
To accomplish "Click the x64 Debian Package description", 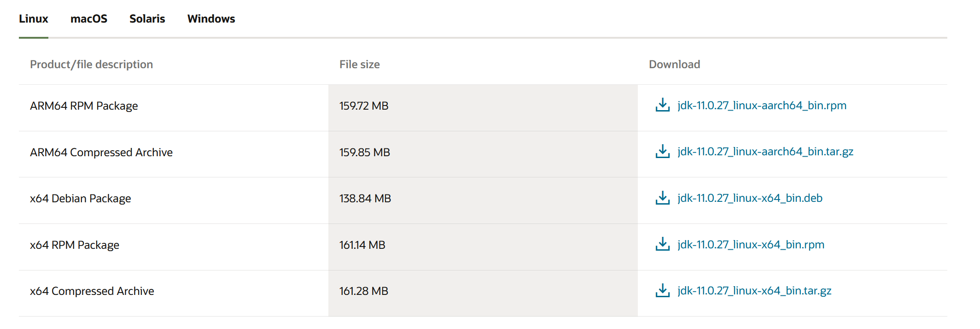I will click(81, 199).
